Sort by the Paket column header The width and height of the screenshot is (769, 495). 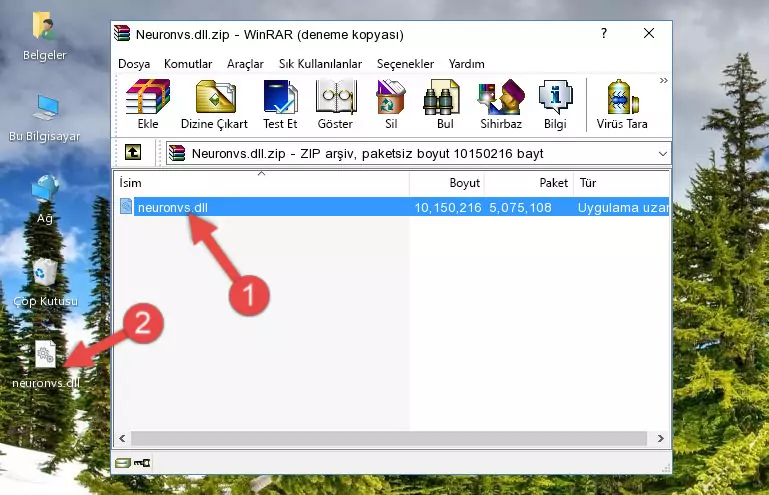(529, 182)
